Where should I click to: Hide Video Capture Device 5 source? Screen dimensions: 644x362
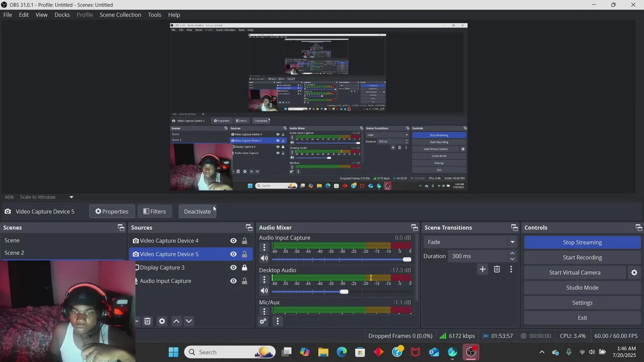tap(233, 254)
